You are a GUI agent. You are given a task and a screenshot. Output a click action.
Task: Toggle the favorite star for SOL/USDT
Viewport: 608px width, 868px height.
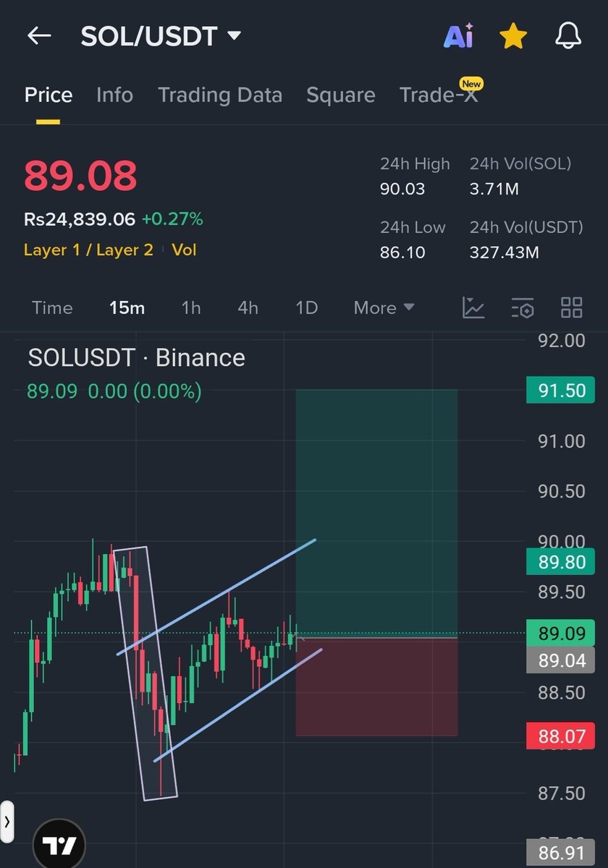point(513,36)
